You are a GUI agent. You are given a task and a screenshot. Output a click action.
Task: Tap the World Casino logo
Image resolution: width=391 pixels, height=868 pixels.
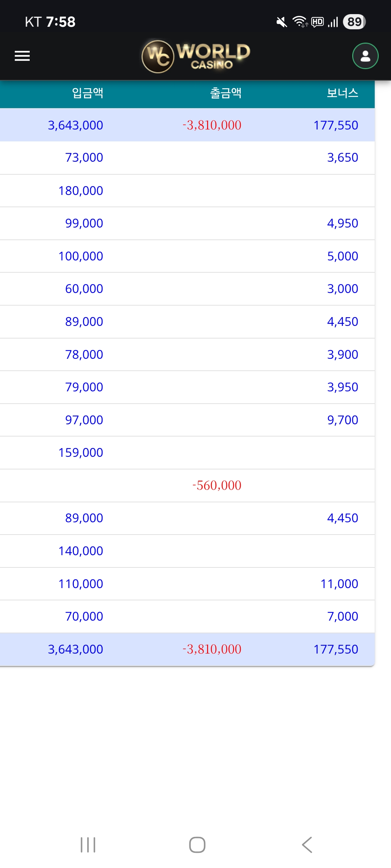pos(196,56)
